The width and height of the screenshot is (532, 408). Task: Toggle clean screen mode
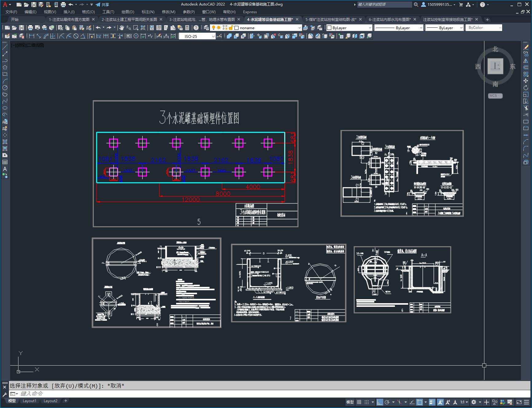[x=519, y=402]
